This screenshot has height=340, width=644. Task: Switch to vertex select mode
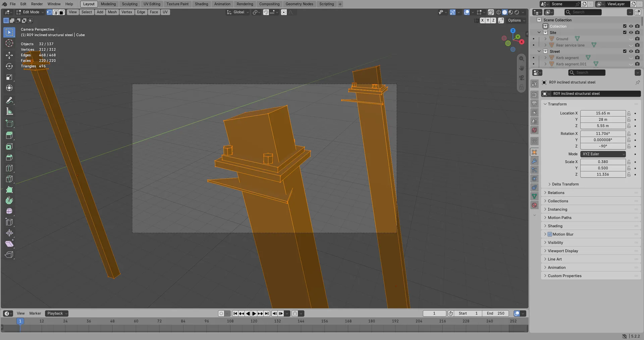[x=49, y=12]
